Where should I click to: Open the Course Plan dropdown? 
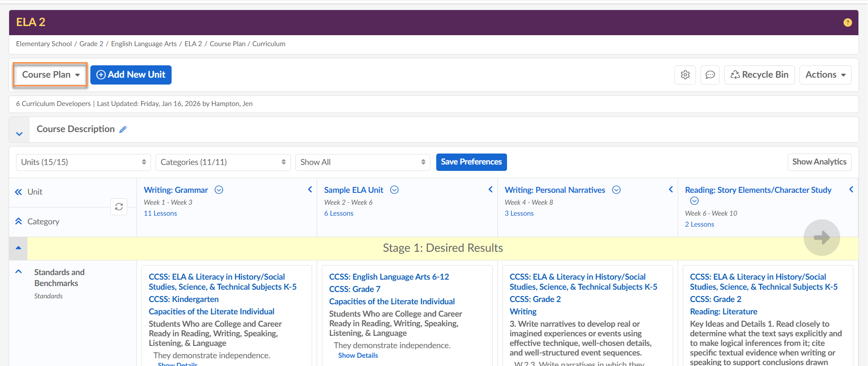(50, 75)
